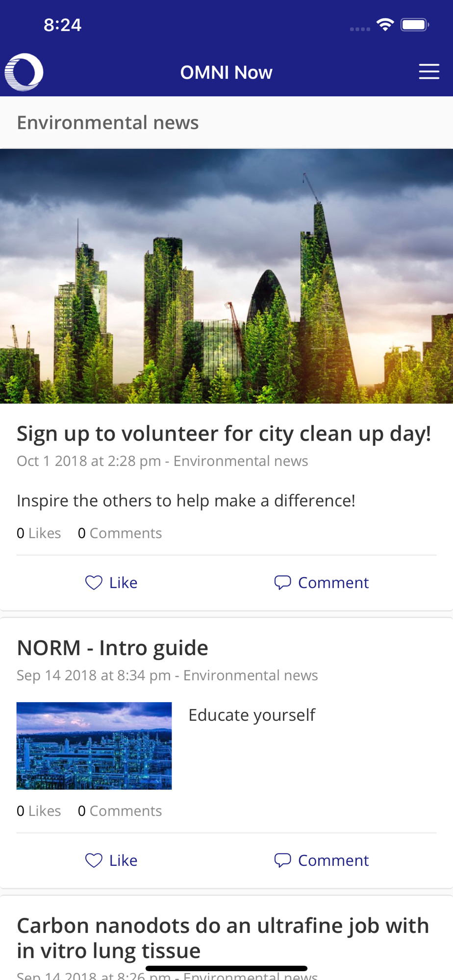The image size is (453, 980).
Task: View 0 Comments count on NORM post
Action: [120, 811]
